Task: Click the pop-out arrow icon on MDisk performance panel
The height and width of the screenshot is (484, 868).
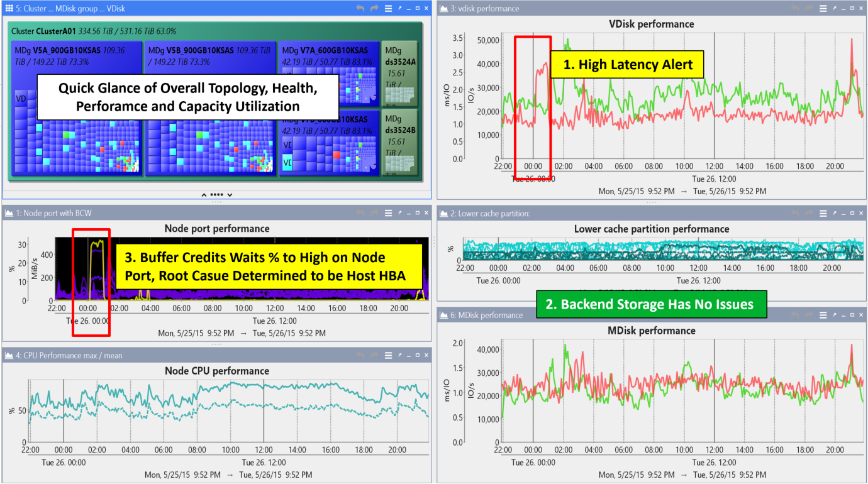Action: pyautogui.click(x=835, y=316)
